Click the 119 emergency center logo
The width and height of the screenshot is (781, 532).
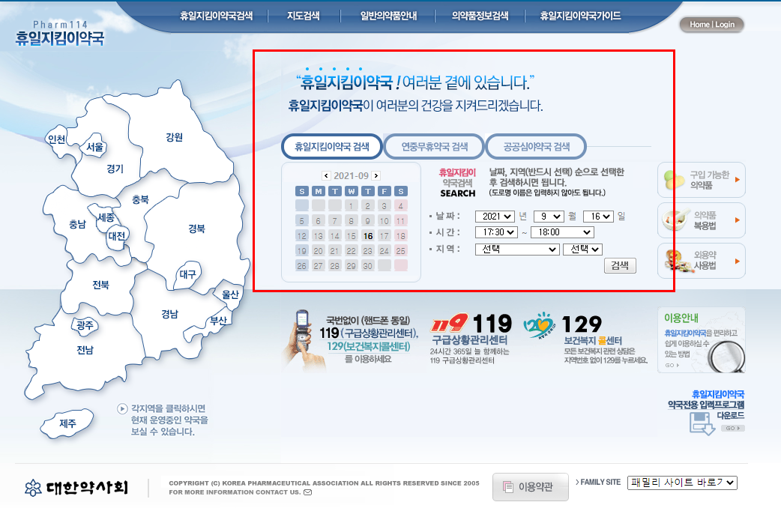pyautogui.click(x=449, y=323)
